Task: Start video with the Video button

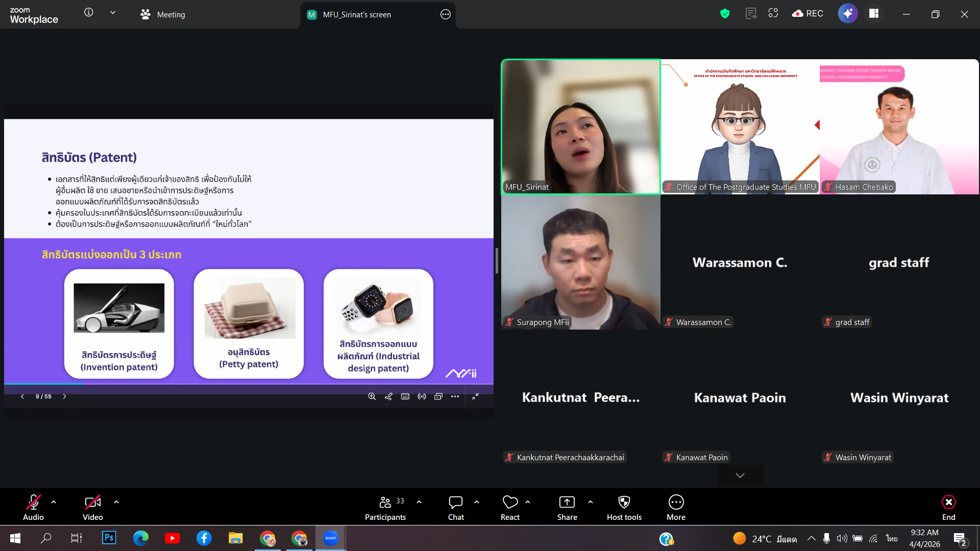Action: point(92,508)
